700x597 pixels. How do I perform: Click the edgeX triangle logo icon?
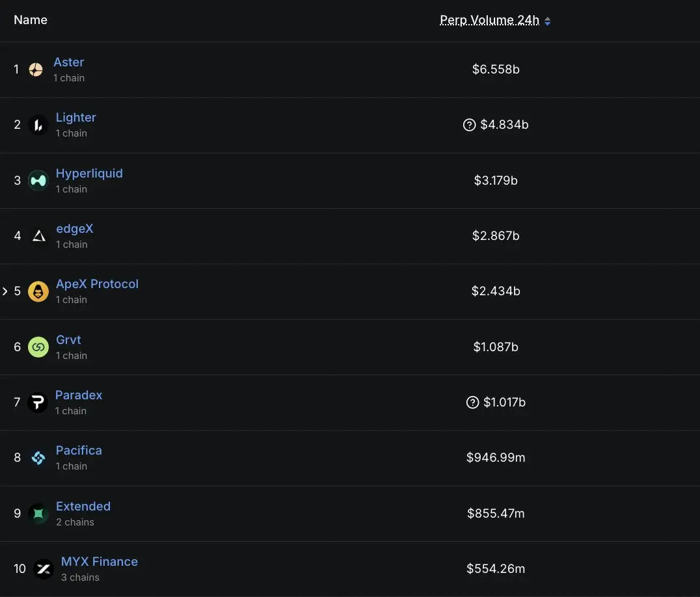38,235
